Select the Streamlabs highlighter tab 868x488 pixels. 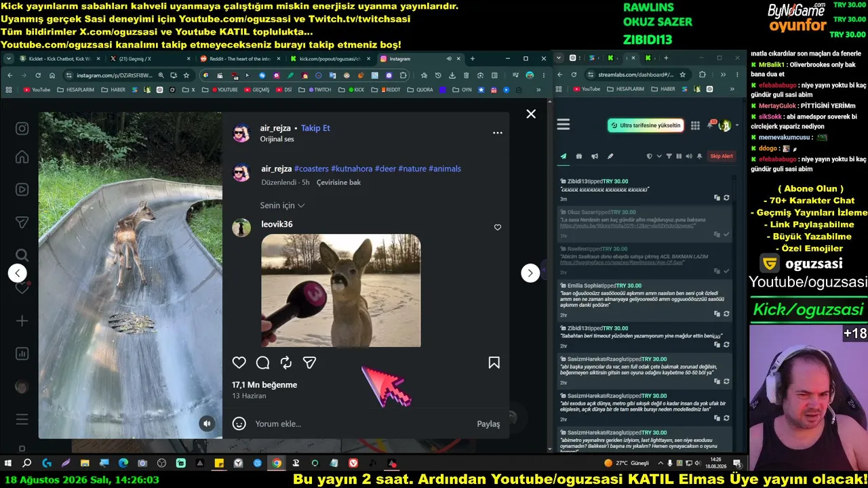610,156
